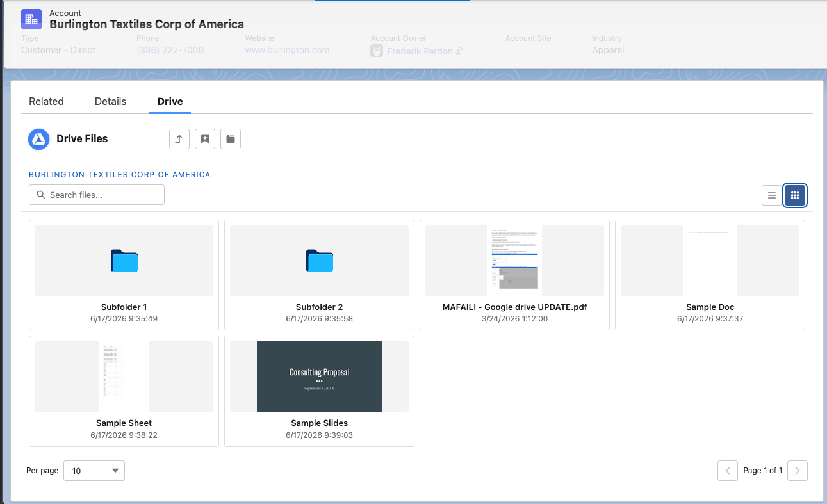The image size is (827, 504).
Task: Click the timestamp 6/17/2026 9:35:49
Action: (124, 318)
